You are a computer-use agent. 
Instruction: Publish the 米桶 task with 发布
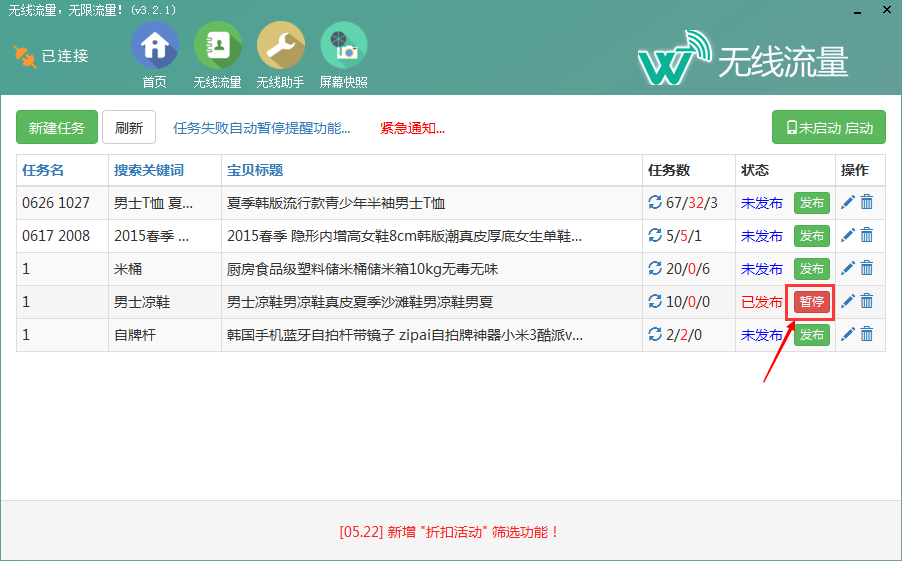(x=812, y=269)
